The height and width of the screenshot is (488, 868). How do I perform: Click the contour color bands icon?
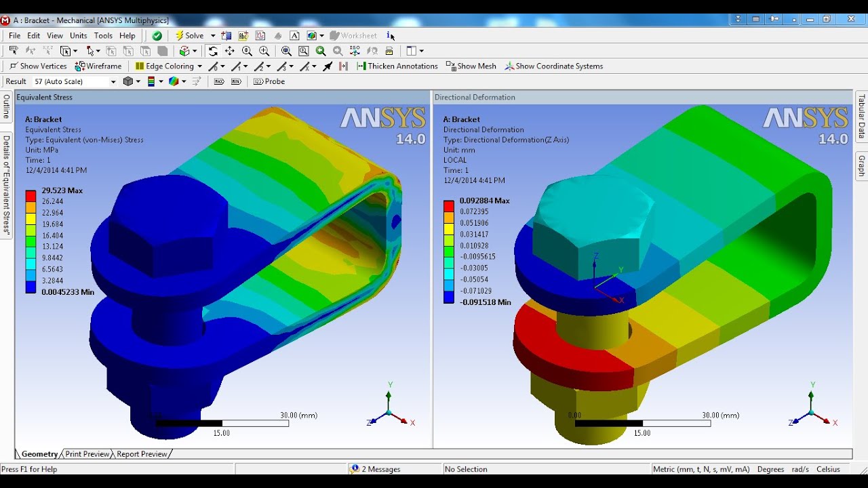coord(151,81)
